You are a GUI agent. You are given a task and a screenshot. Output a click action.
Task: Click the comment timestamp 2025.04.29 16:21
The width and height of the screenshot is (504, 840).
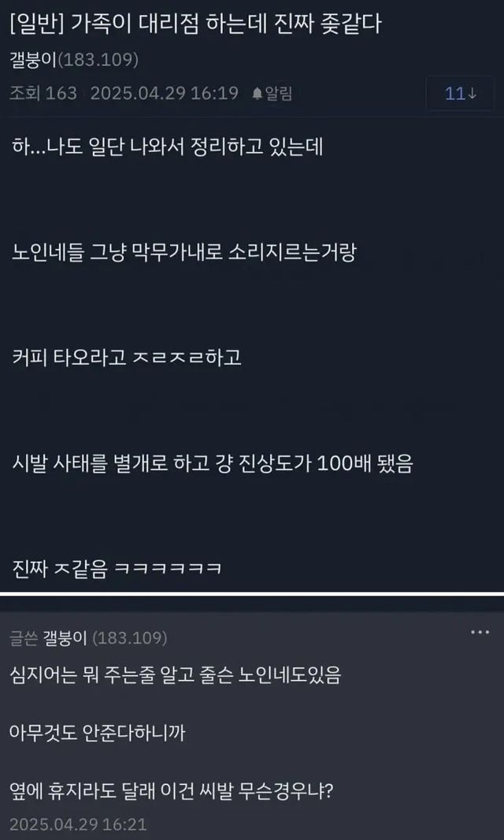(x=78, y=824)
